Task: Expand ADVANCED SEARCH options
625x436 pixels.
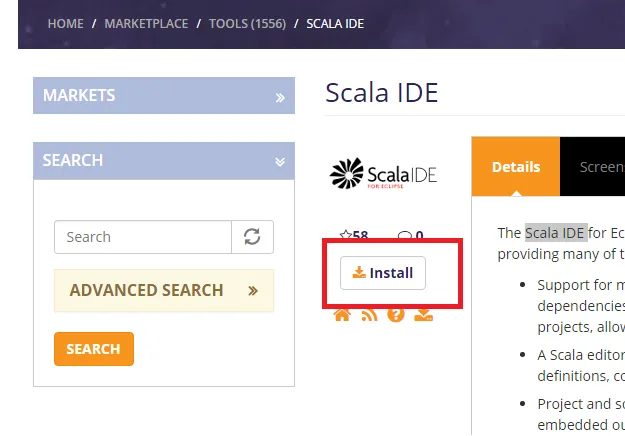Action: [164, 290]
